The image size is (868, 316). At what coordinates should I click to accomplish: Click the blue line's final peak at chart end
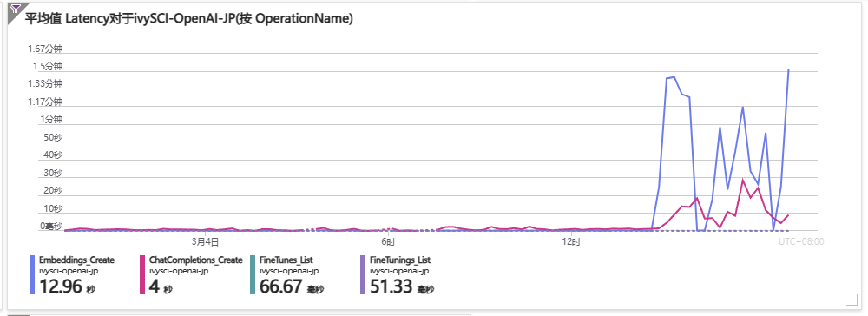(x=788, y=70)
